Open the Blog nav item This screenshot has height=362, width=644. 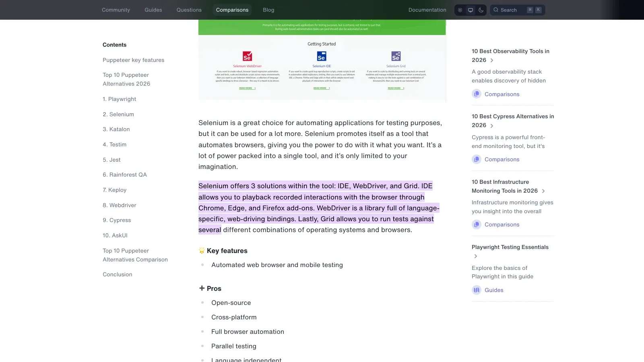tap(268, 10)
